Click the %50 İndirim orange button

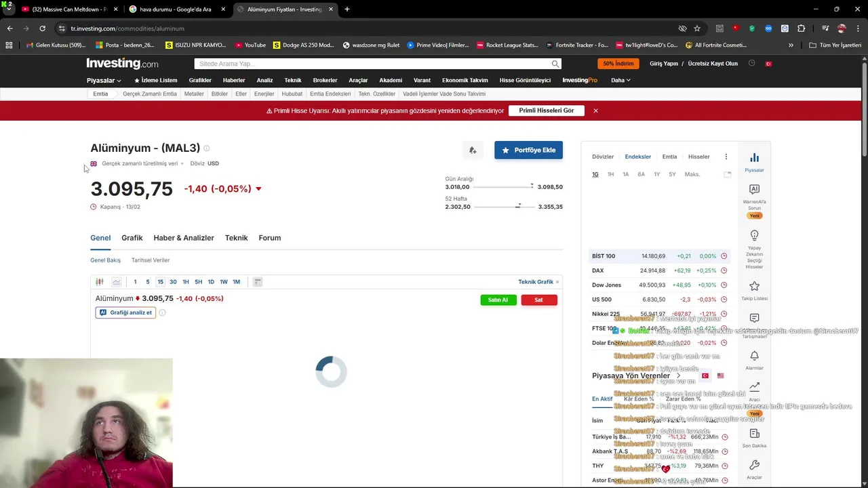click(618, 64)
